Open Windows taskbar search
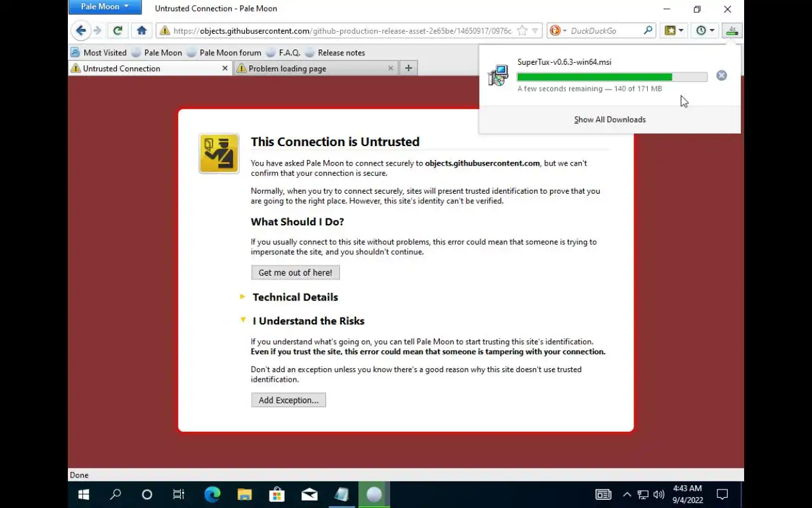812x508 pixels. (115, 495)
